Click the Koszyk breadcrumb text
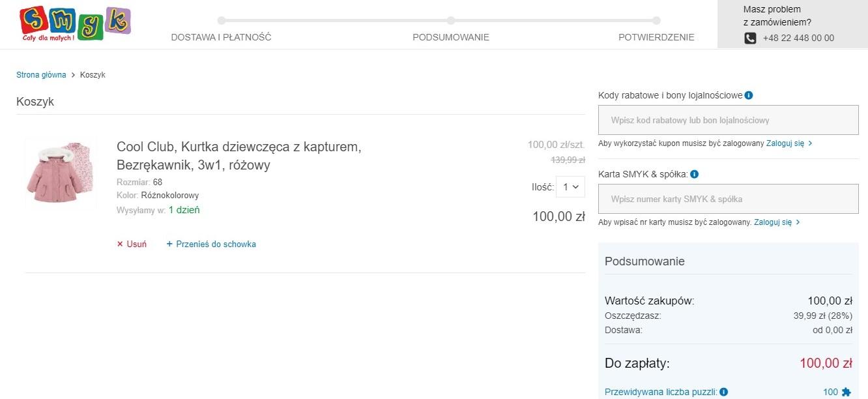The width and height of the screenshot is (868, 399). click(x=93, y=75)
